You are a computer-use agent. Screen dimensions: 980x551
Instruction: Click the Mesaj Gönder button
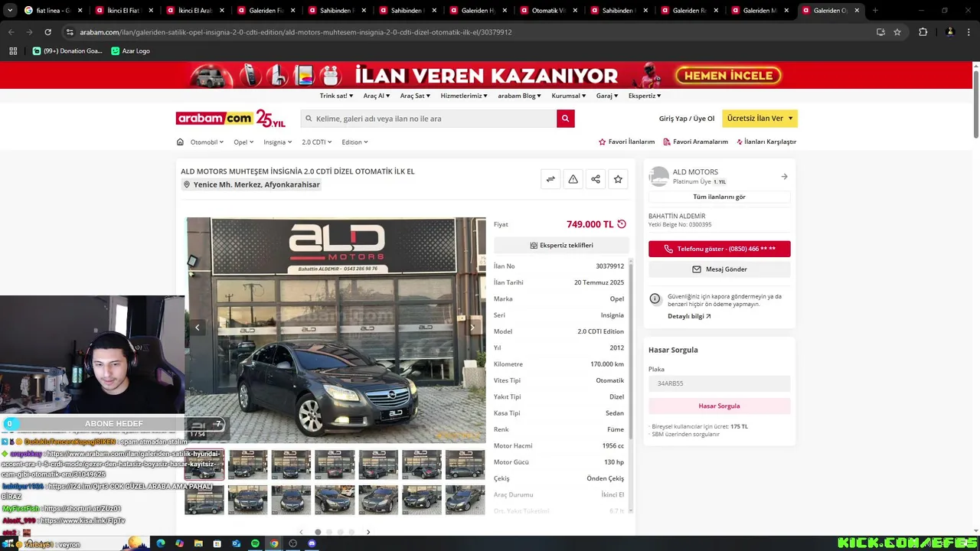coord(719,269)
